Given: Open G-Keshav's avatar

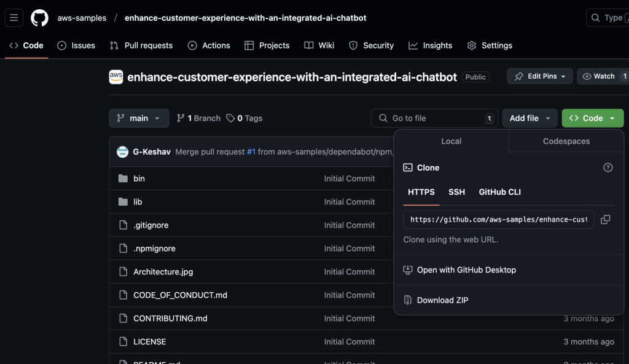Looking at the screenshot, I should click(122, 152).
